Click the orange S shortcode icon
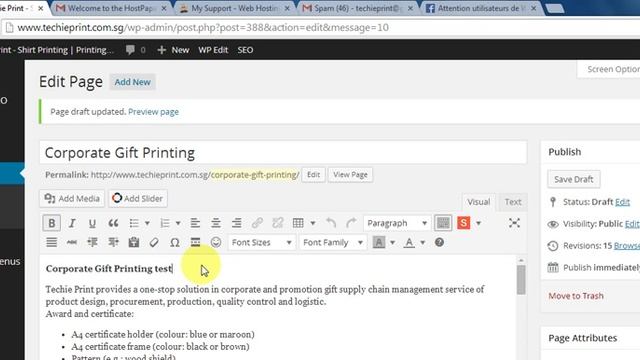Screen dimensions: 640x360 463,223
